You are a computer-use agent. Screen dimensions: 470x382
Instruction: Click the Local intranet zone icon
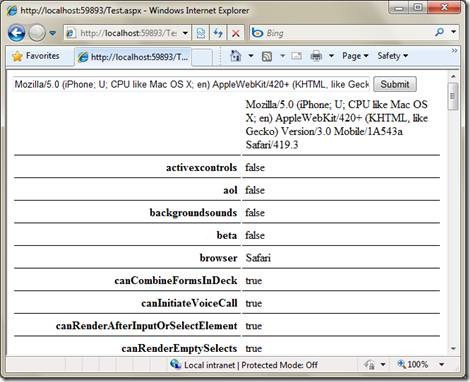(175, 364)
